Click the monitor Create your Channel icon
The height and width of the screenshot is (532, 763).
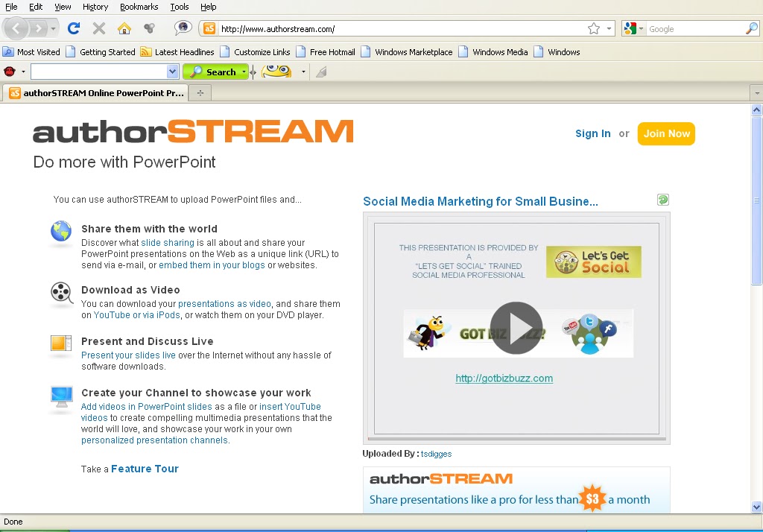62,396
